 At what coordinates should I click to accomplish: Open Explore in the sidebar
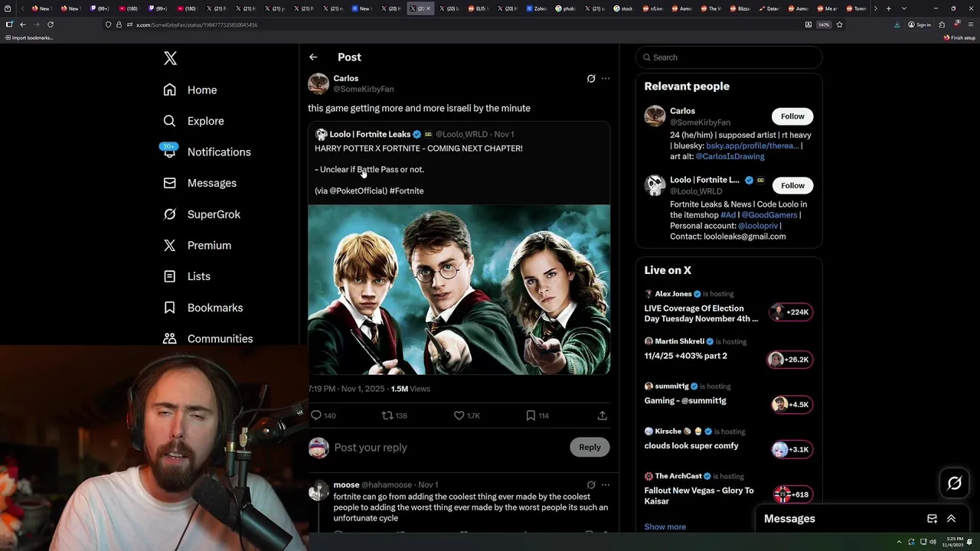tap(194, 121)
